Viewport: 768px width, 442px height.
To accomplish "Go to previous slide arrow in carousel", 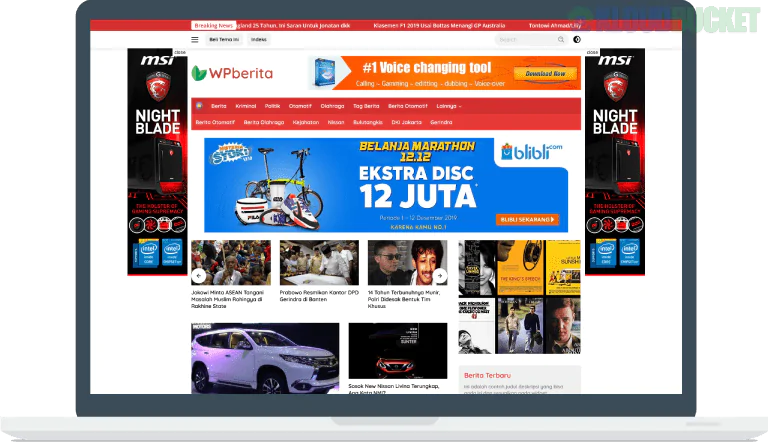I will click(198, 276).
